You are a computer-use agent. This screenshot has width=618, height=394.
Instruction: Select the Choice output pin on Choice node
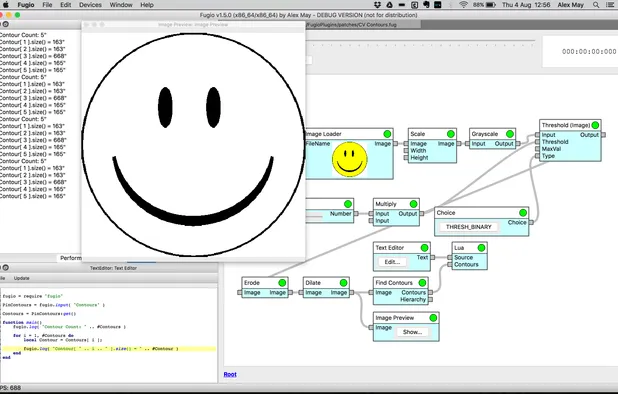coord(531,223)
